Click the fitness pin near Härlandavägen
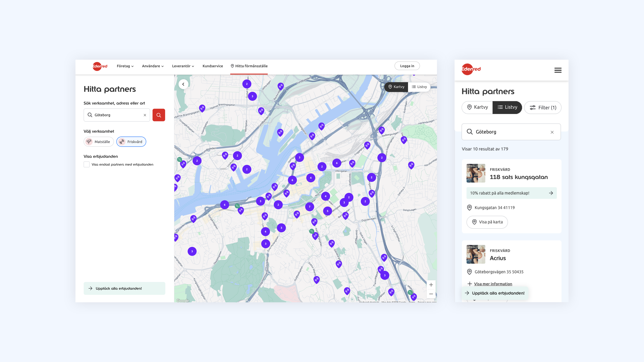Image resolution: width=644 pixels, height=362 pixels. 404,140
